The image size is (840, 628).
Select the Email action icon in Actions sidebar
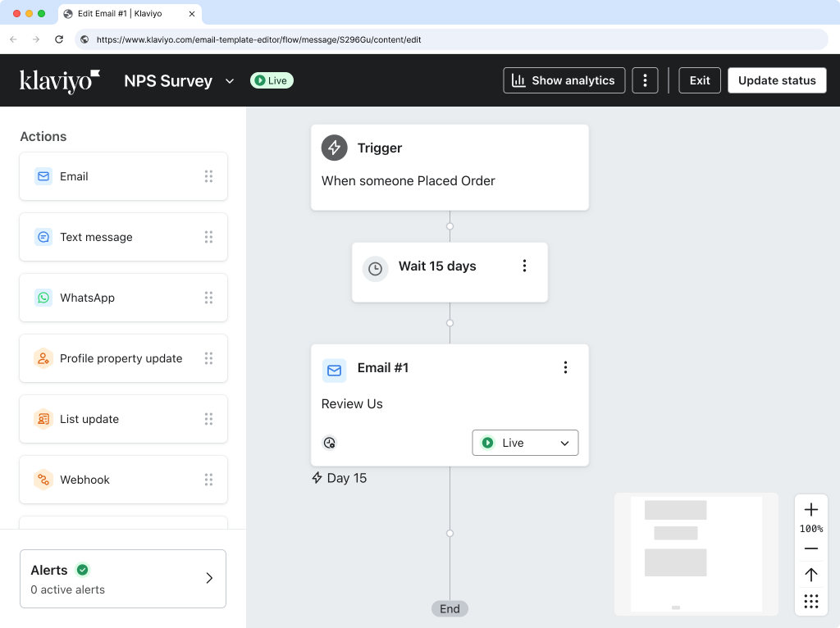pyautogui.click(x=43, y=175)
